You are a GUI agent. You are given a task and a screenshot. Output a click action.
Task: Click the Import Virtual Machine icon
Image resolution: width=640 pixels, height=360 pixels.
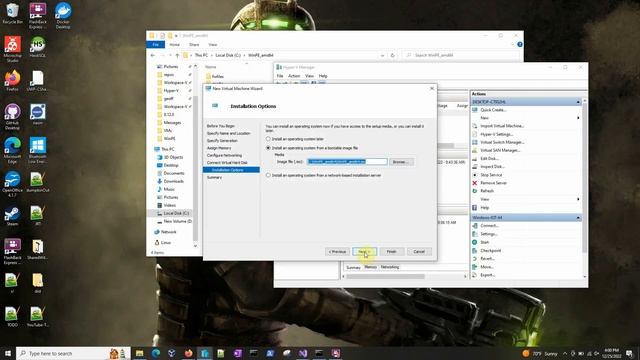(475, 126)
